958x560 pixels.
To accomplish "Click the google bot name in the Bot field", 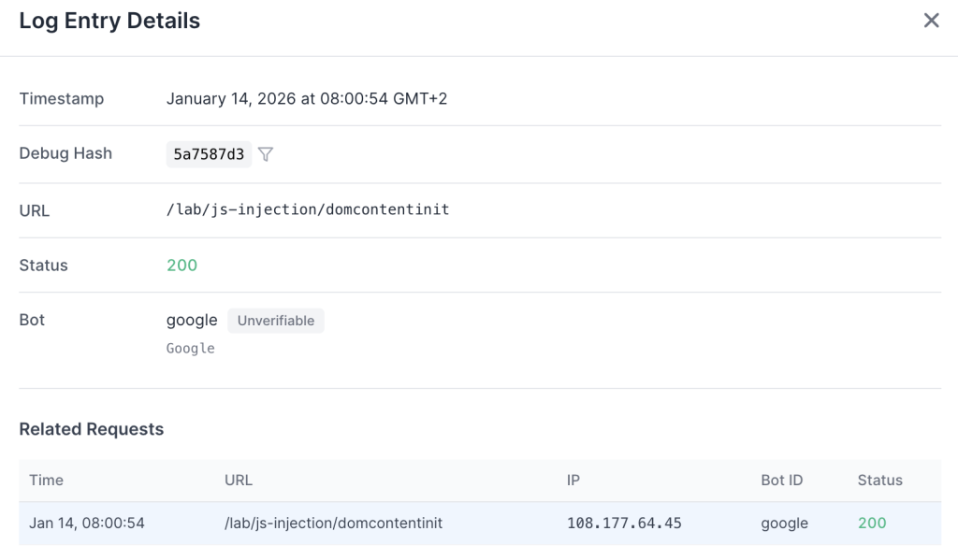I will coord(192,320).
